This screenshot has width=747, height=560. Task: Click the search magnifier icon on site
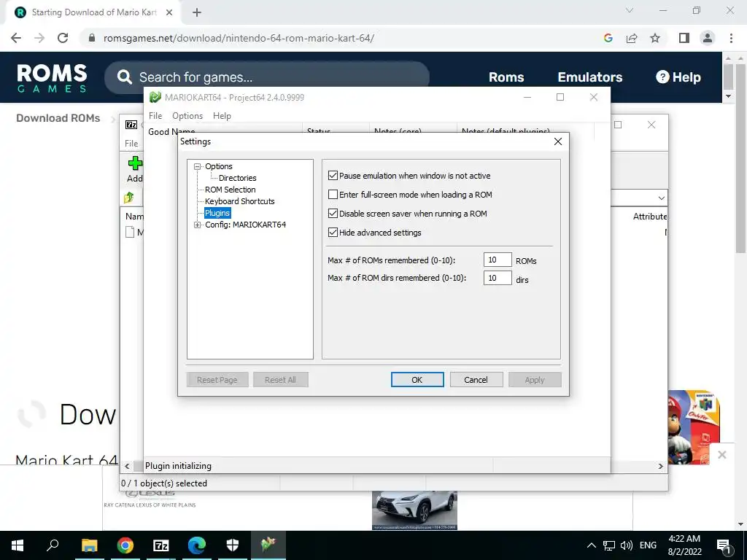(x=124, y=77)
